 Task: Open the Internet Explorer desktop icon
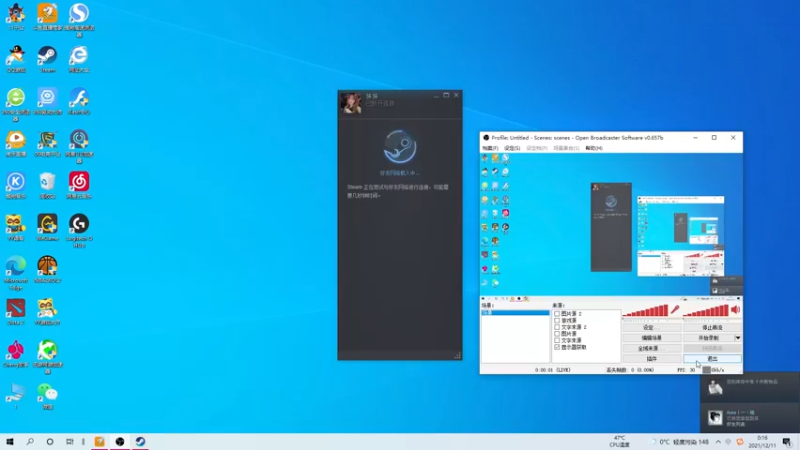pos(79,57)
